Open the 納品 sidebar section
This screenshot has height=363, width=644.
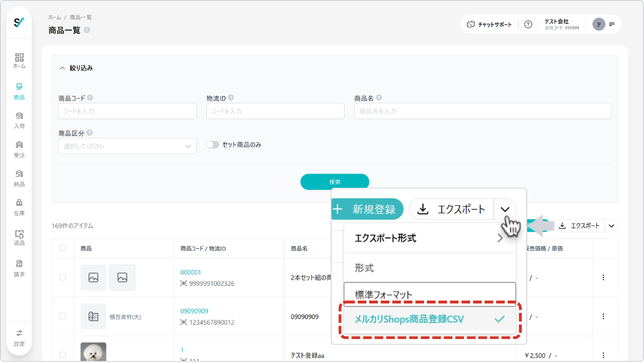click(x=19, y=178)
